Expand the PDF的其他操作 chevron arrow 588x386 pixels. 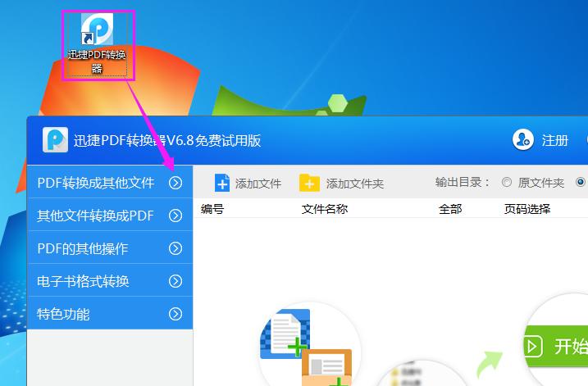click(175, 248)
